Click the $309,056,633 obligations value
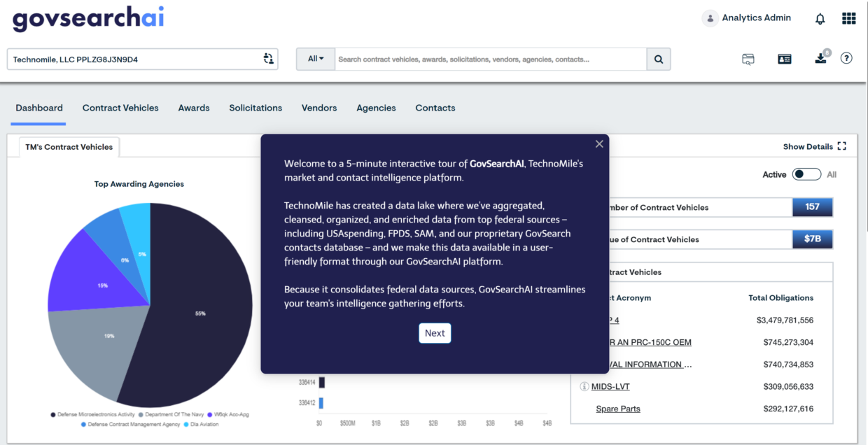This screenshot has height=445, width=868. click(788, 386)
